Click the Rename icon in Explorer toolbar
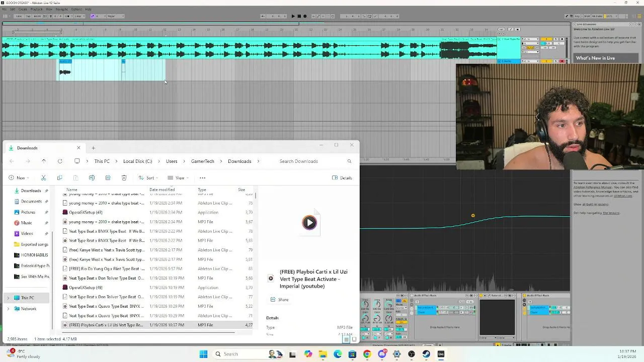The height and width of the screenshot is (362, 644). [92, 178]
